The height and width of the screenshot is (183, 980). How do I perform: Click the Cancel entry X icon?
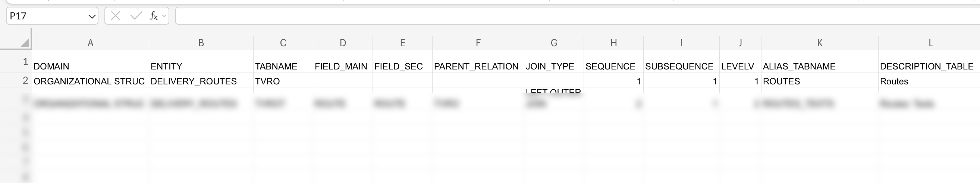pos(116,16)
